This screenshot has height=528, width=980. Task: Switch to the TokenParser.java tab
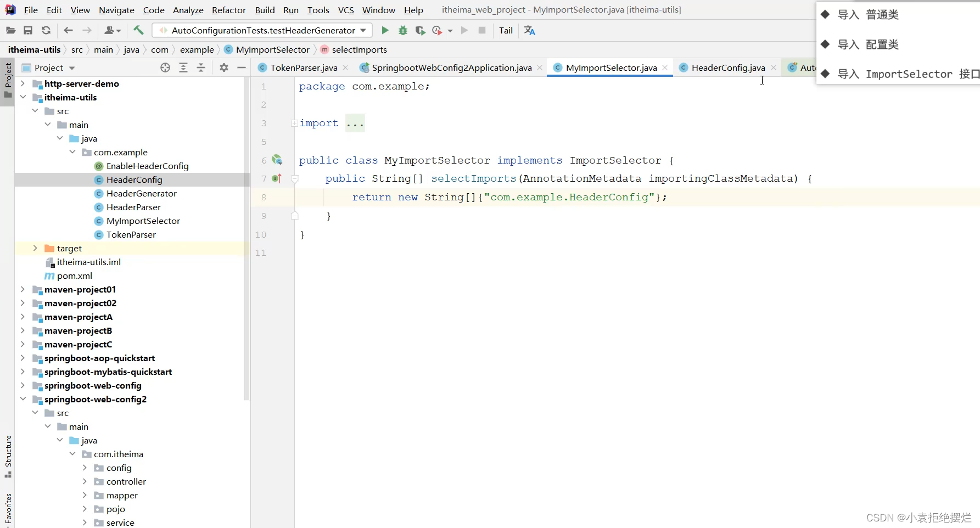point(304,68)
